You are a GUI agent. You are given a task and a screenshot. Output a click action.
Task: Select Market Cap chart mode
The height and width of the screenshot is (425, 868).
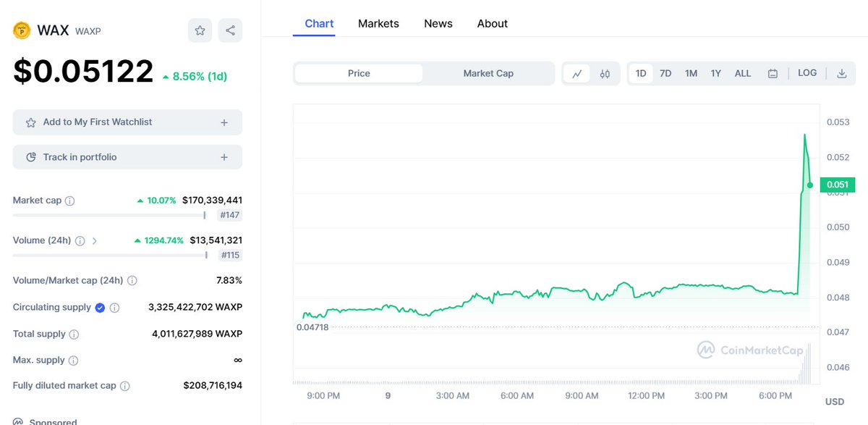488,73
